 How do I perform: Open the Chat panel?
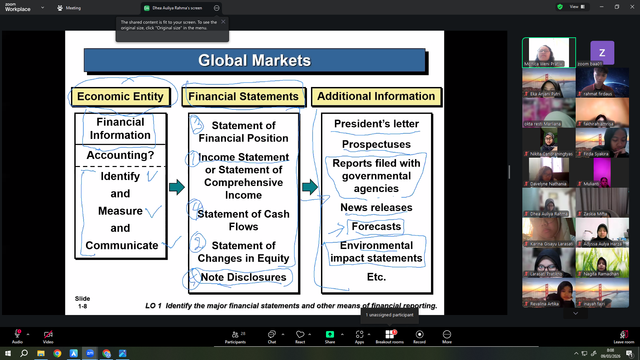272,337
